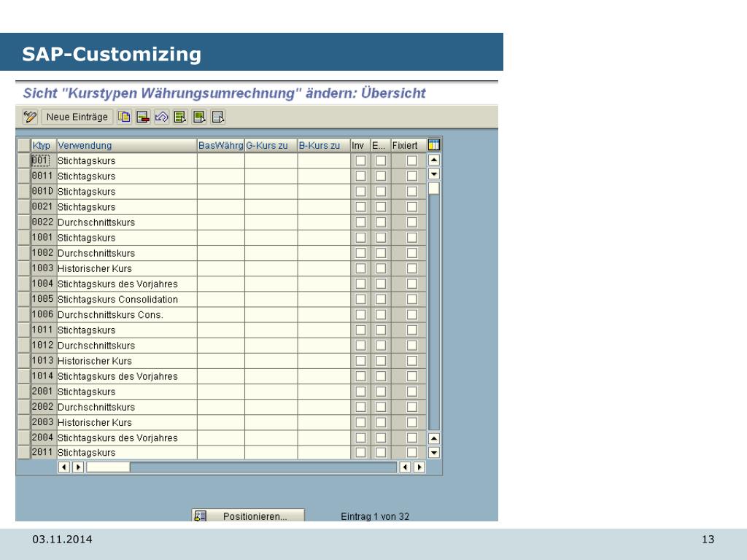Click the Copy As icon in toolbar
The width and height of the screenshot is (747, 560).
(124, 117)
